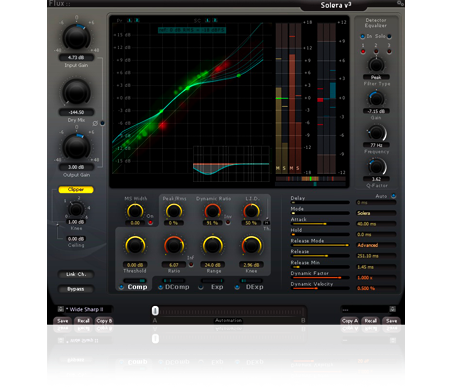Toggle the Dynamic Ratio Inv LED
Viewport: 455px width, 390px height.
(x=228, y=222)
